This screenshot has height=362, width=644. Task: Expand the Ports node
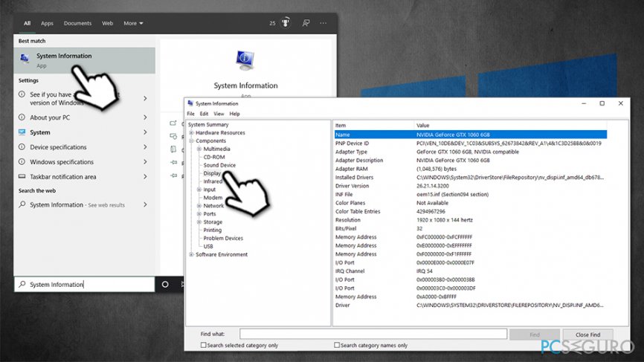click(x=199, y=214)
